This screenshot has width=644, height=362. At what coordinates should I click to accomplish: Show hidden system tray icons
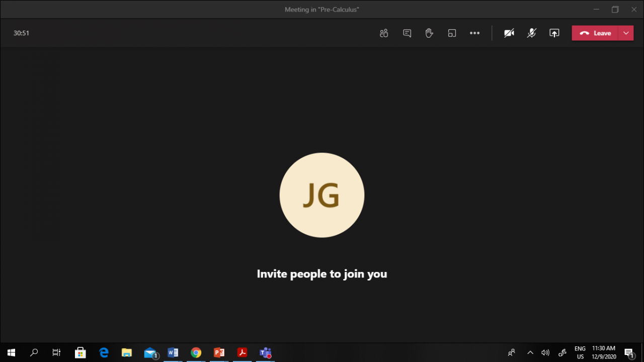tap(530, 352)
